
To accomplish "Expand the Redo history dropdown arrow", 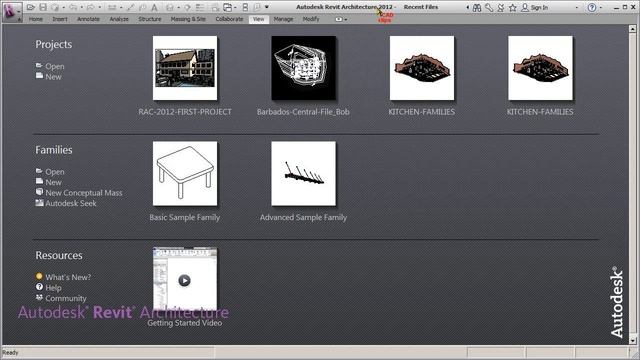I will (100, 7).
